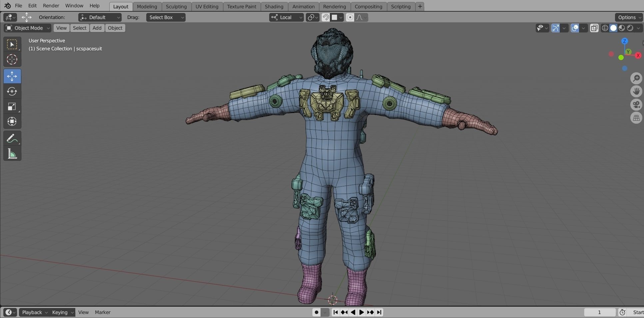Open the transform Orientation dropdown

(x=100, y=17)
